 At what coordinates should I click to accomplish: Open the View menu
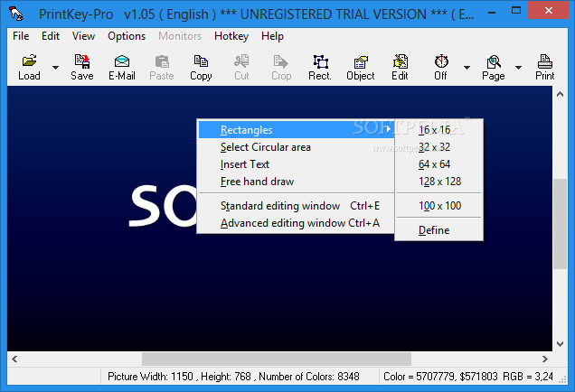click(x=83, y=36)
